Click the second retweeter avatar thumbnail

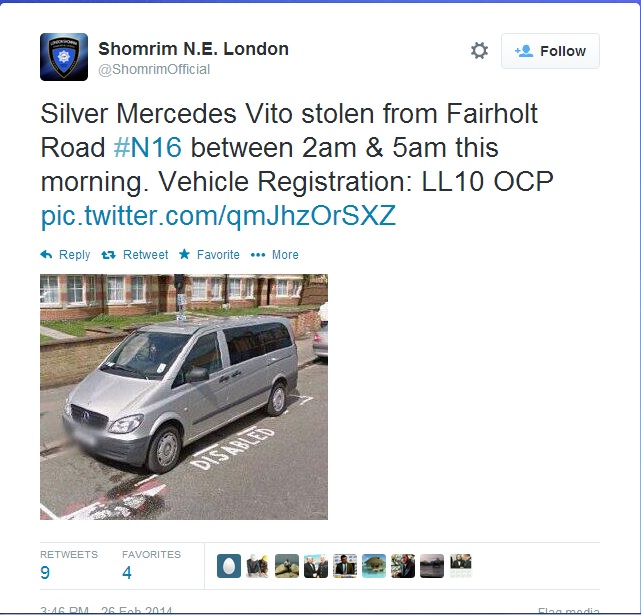258,566
